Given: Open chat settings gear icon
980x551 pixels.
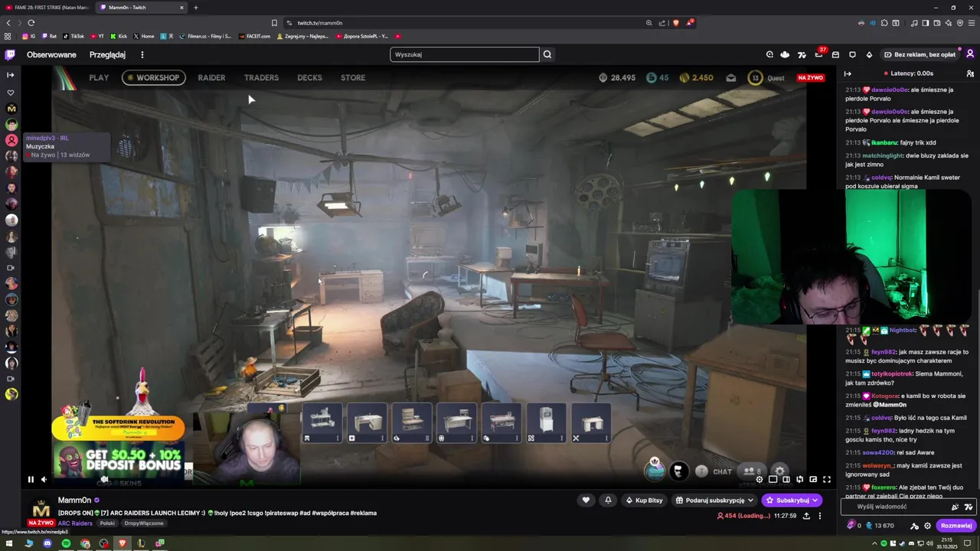Looking at the screenshot, I should tap(928, 526).
